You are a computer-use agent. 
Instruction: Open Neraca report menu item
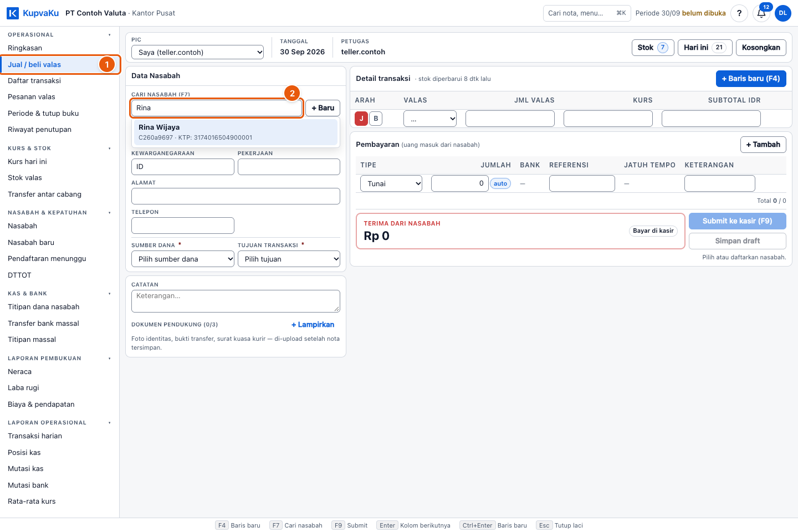(x=60, y=372)
